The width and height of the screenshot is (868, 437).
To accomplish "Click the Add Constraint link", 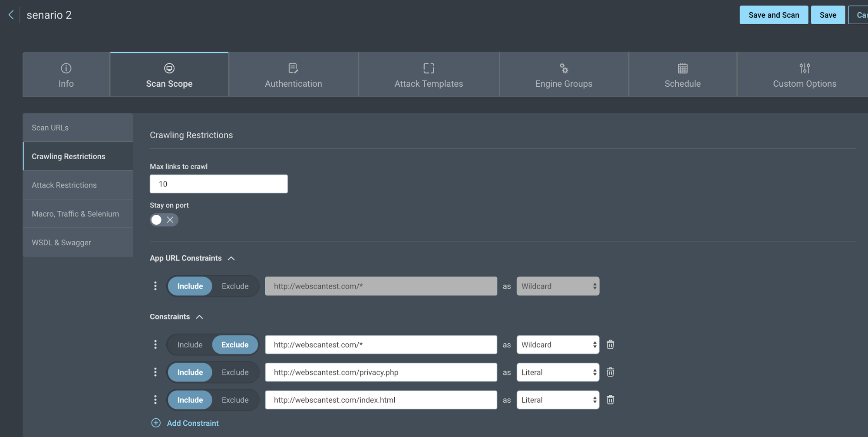I will [193, 423].
